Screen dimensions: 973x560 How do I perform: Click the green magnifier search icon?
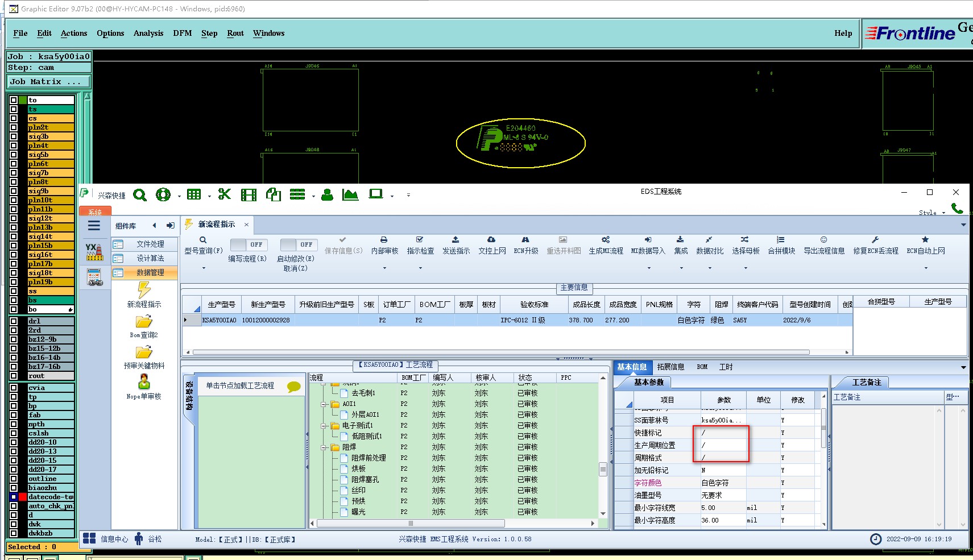coord(140,195)
